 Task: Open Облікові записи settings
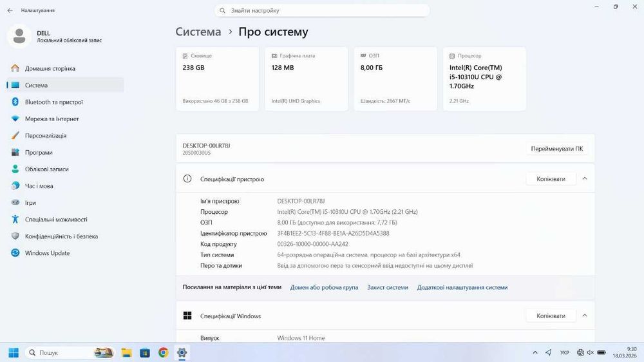click(x=65, y=169)
